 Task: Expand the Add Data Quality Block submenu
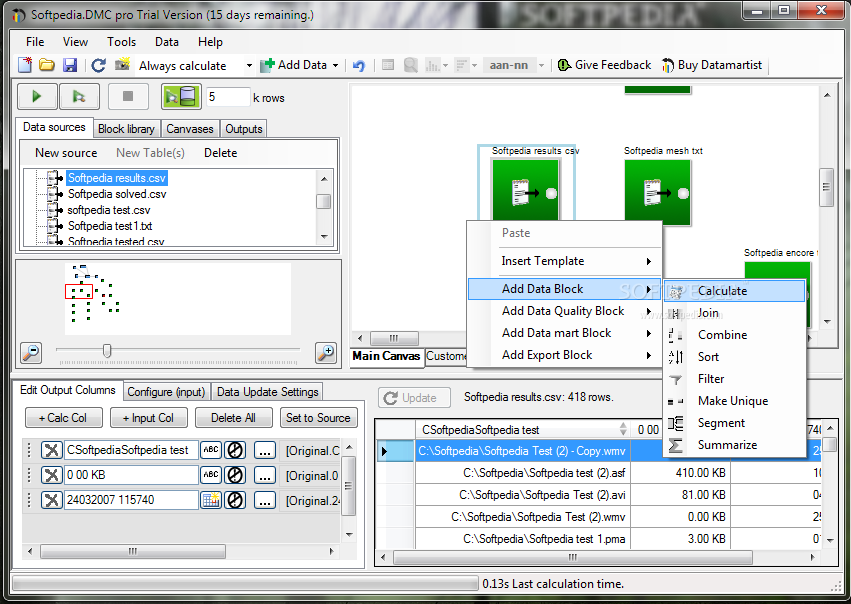pos(564,311)
